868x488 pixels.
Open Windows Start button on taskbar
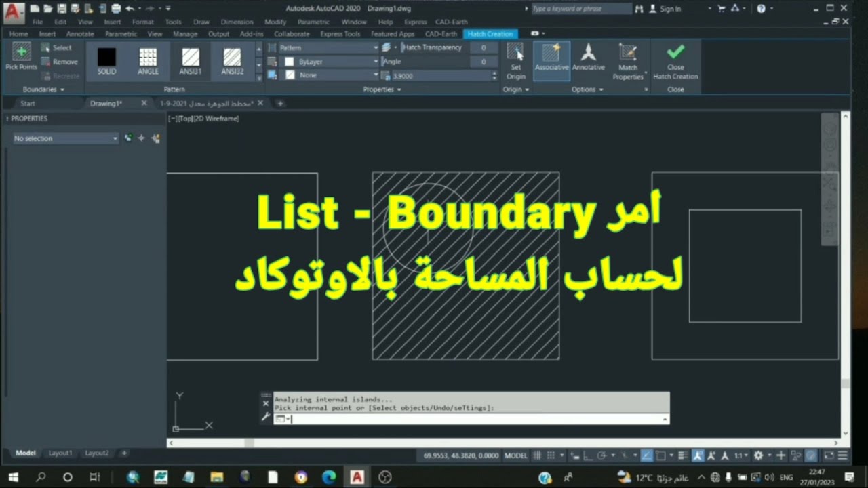(x=13, y=477)
